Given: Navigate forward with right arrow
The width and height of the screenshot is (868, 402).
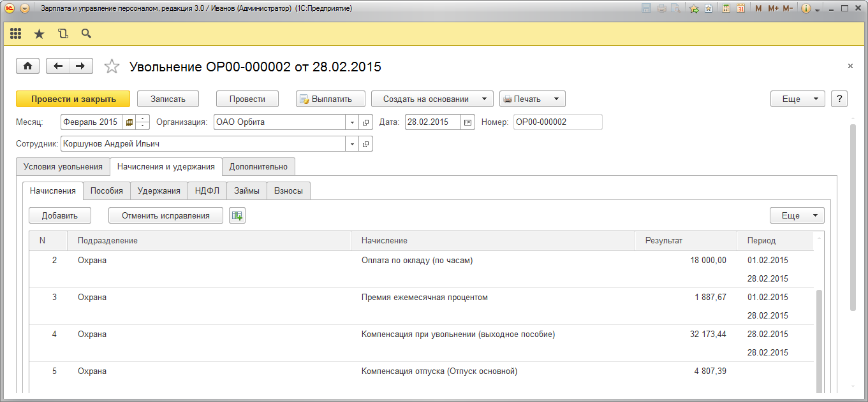Looking at the screenshot, I should click(81, 66).
